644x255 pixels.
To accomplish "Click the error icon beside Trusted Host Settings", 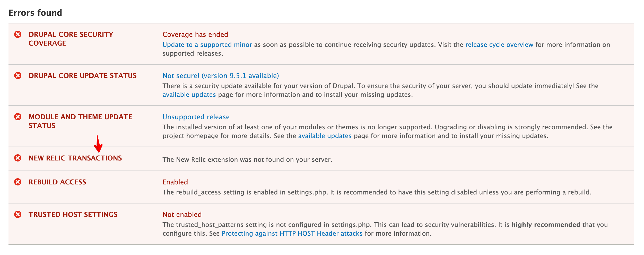I will (x=17, y=214).
